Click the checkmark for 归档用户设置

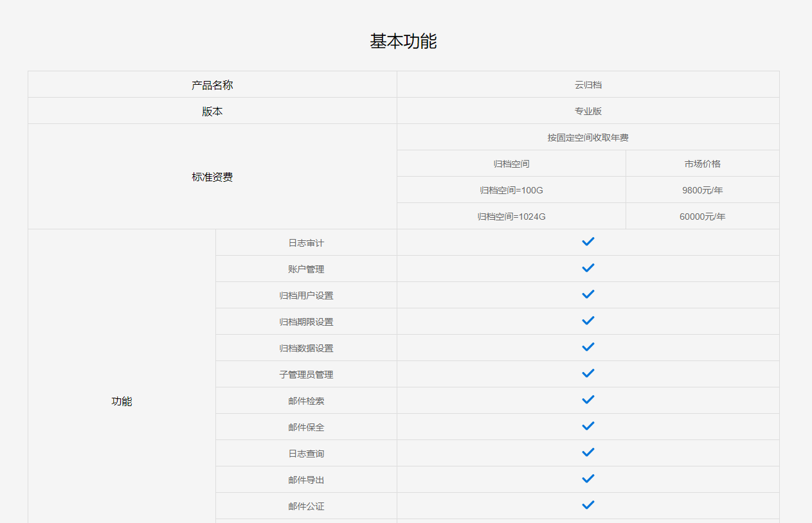click(588, 294)
